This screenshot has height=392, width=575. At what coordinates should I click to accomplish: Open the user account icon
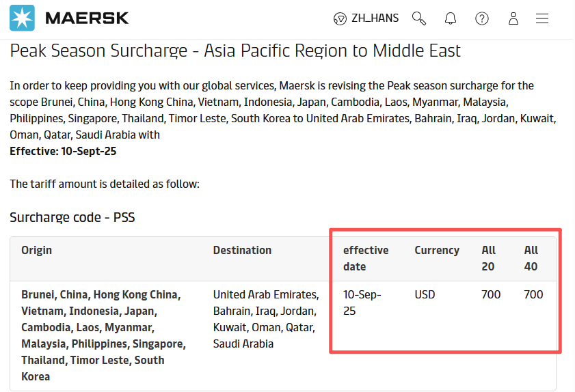tap(513, 18)
